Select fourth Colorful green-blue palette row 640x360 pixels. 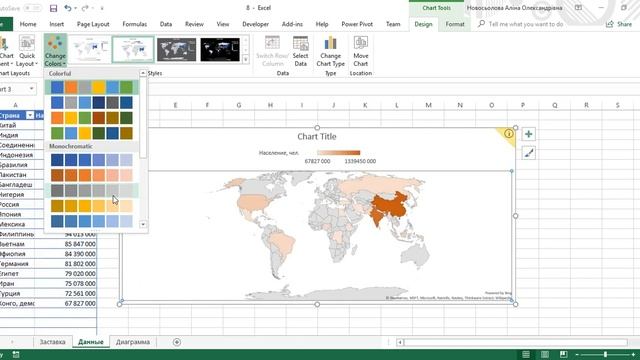[92, 133]
